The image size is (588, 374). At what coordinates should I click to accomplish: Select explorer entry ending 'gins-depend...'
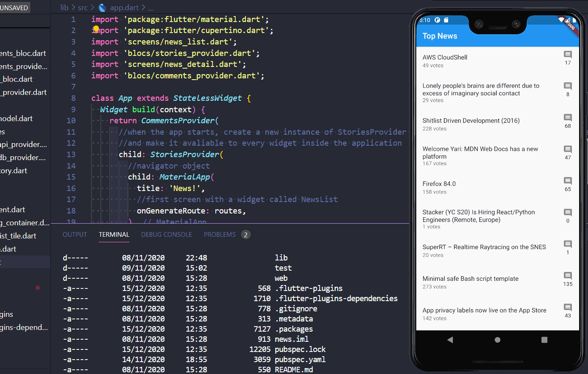(x=24, y=327)
